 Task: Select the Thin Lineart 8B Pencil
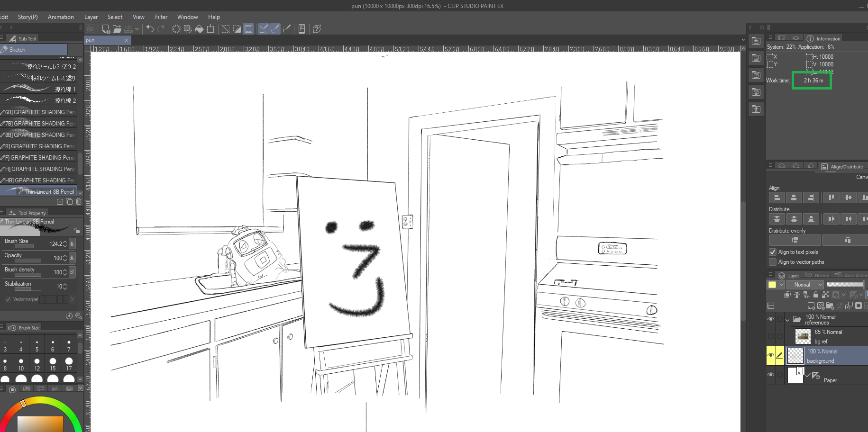(39, 191)
